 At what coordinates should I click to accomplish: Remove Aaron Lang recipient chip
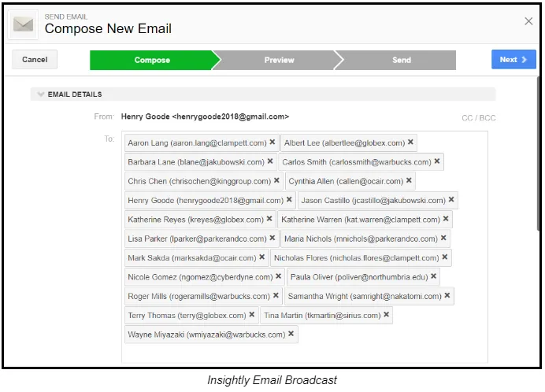pos(272,142)
